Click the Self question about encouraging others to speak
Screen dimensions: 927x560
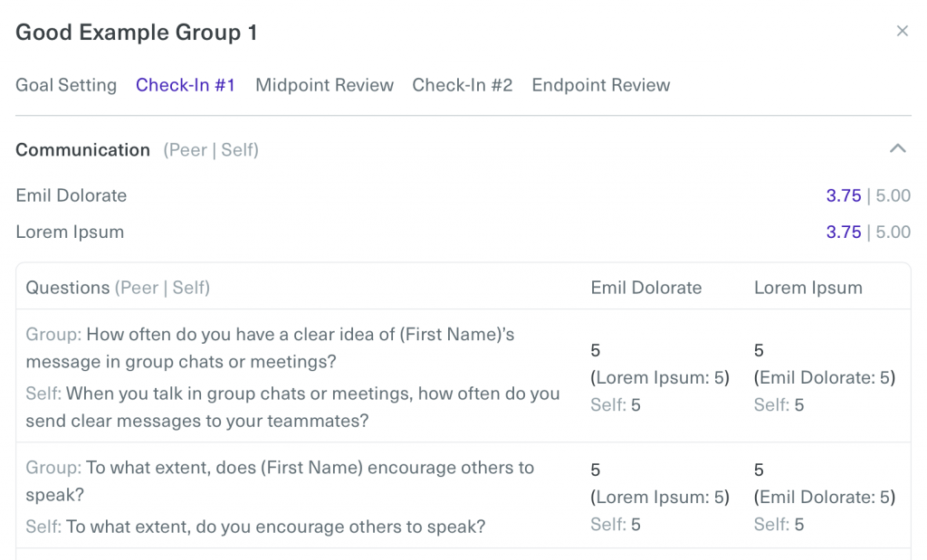255,527
